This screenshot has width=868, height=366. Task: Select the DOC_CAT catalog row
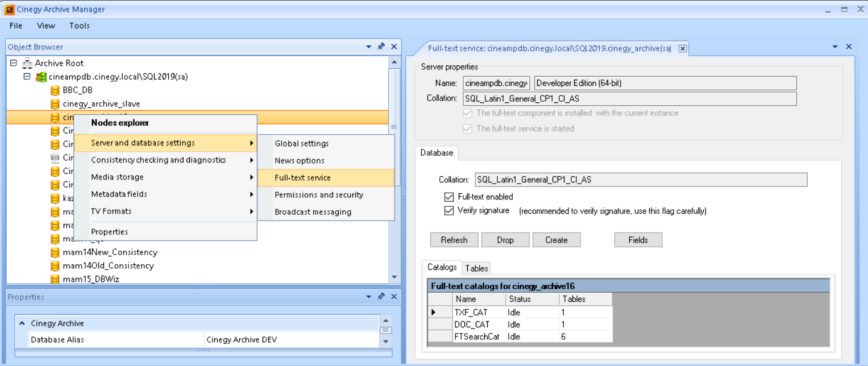[x=520, y=324]
